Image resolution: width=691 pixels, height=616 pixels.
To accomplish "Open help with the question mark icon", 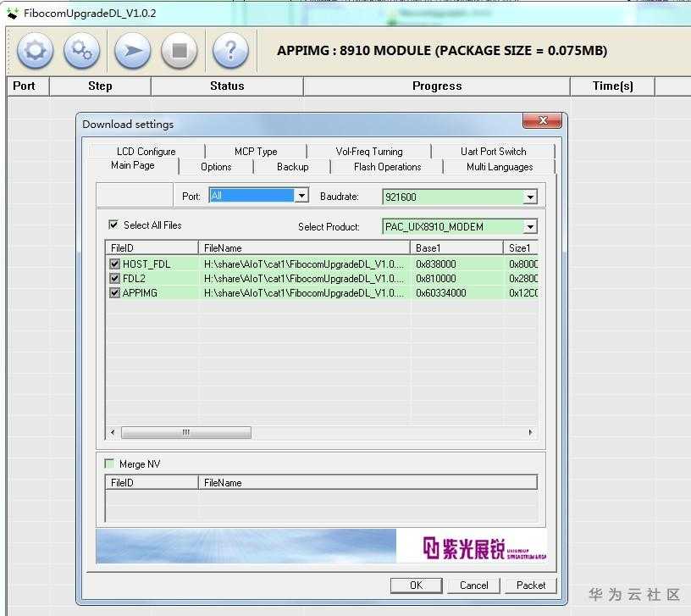I will [230, 50].
